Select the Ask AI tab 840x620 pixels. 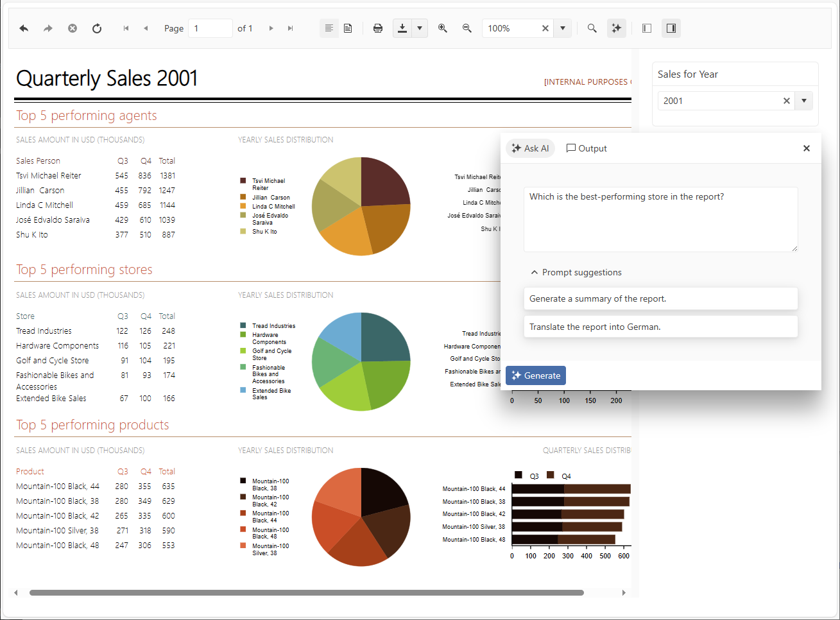pyautogui.click(x=530, y=148)
